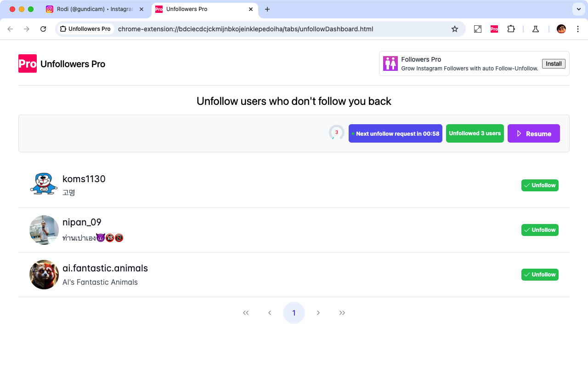
Task: Click the Unfollowers Pro logo icon
Action: coord(28,63)
